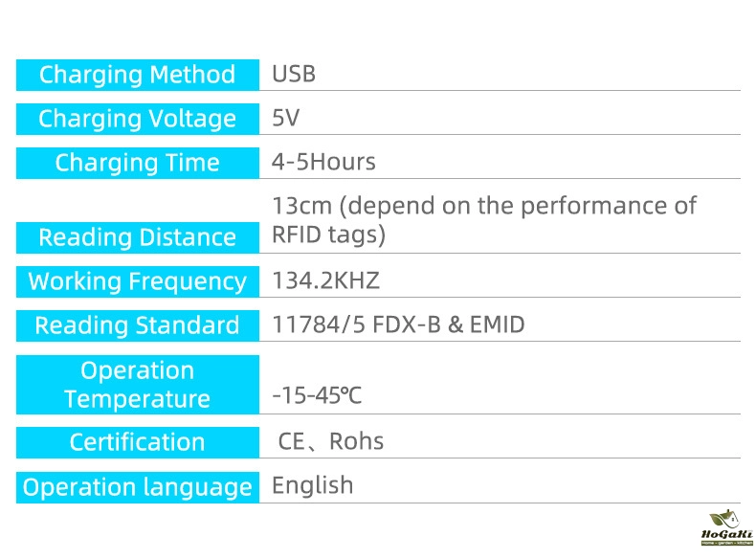Click the Charging Voltage label cell

pyautogui.click(x=138, y=119)
